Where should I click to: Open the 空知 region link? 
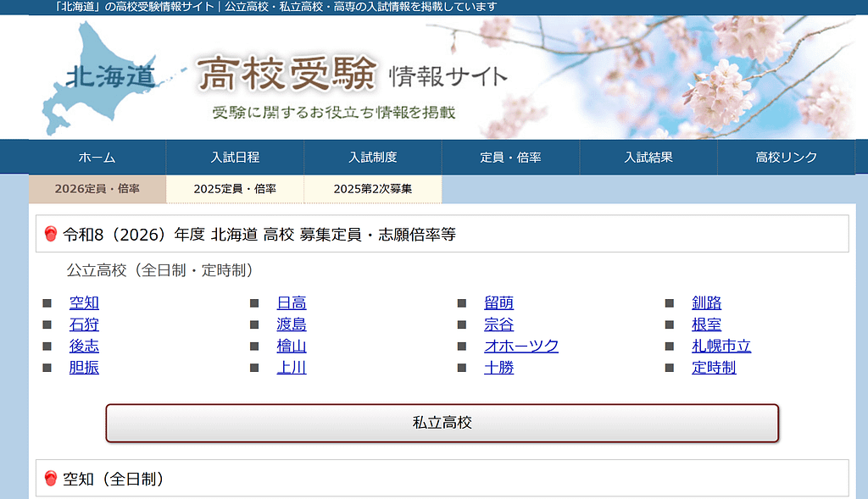pos(82,302)
